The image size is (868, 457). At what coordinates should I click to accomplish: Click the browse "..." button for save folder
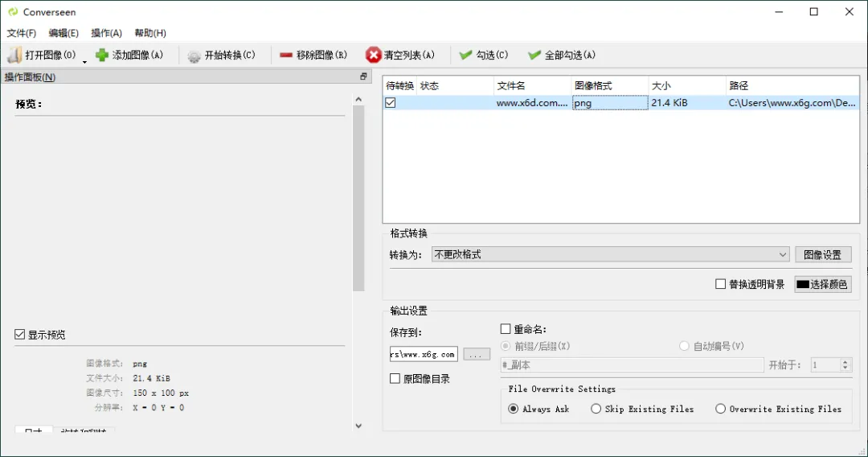pyautogui.click(x=477, y=354)
